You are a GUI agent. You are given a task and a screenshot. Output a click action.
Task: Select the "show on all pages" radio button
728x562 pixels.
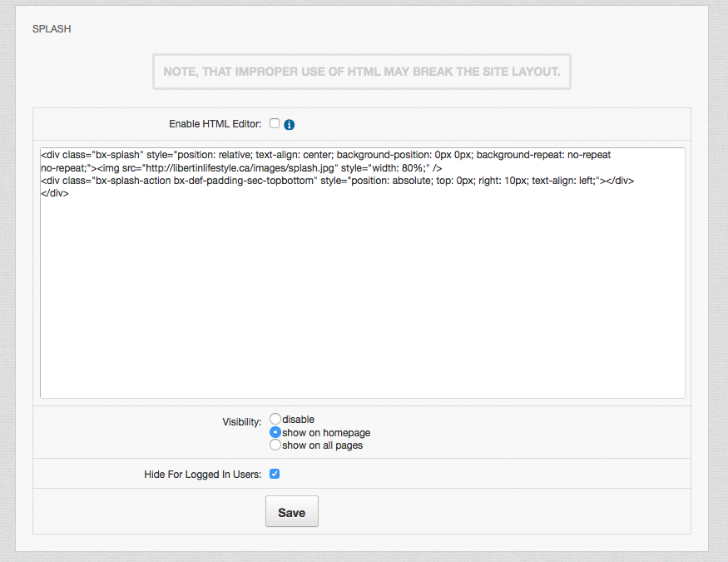tap(275, 445)
